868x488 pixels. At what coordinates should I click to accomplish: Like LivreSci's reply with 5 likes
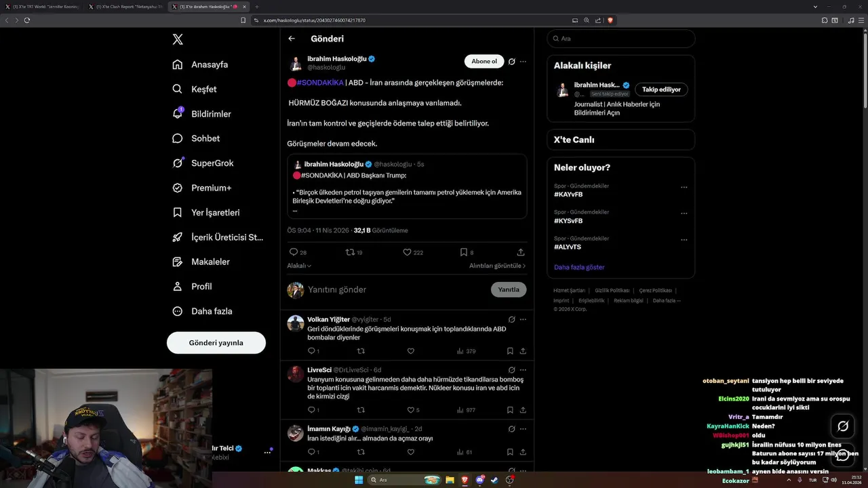[413, 410]
